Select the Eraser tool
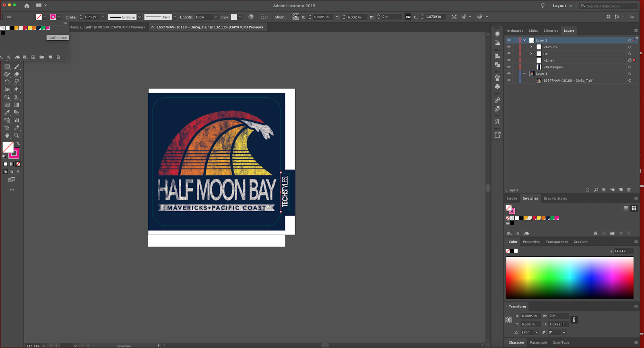Image resolution: width=644 pixels, height=348 pixels. [17, 74]
